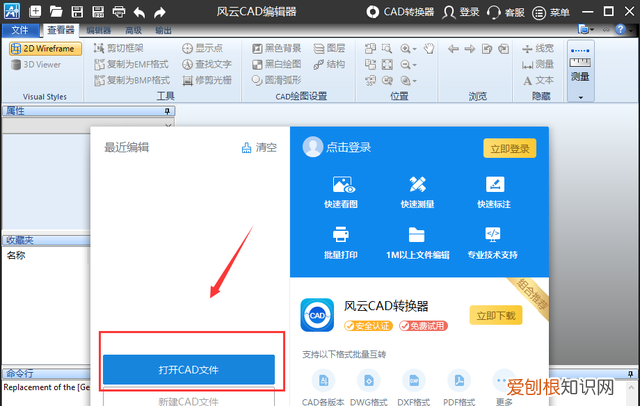Viewport: 640px width, 406px height.
Task: Open the 属性 panel combo box
Action: (89, 125)
